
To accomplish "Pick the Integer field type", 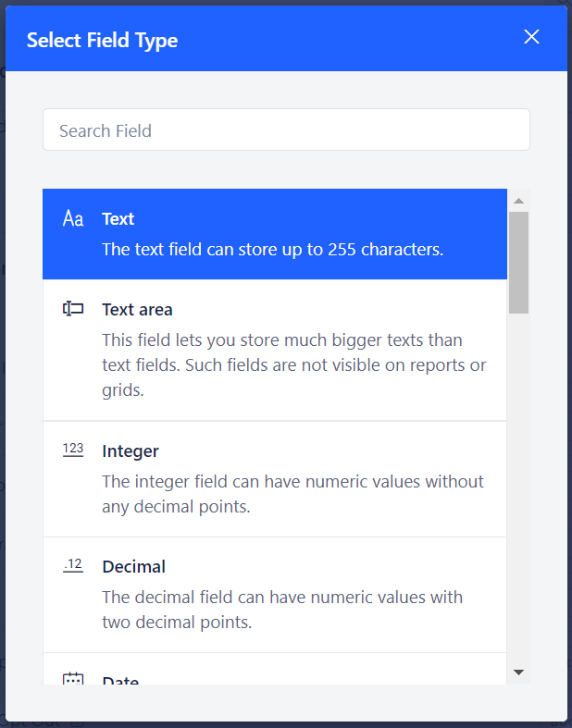I will 275,478.
